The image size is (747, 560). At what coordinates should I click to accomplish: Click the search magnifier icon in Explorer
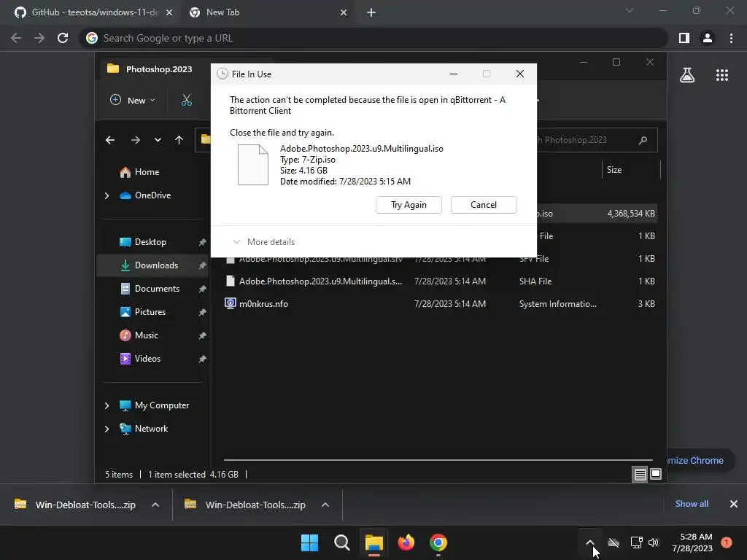coord(643,140)
